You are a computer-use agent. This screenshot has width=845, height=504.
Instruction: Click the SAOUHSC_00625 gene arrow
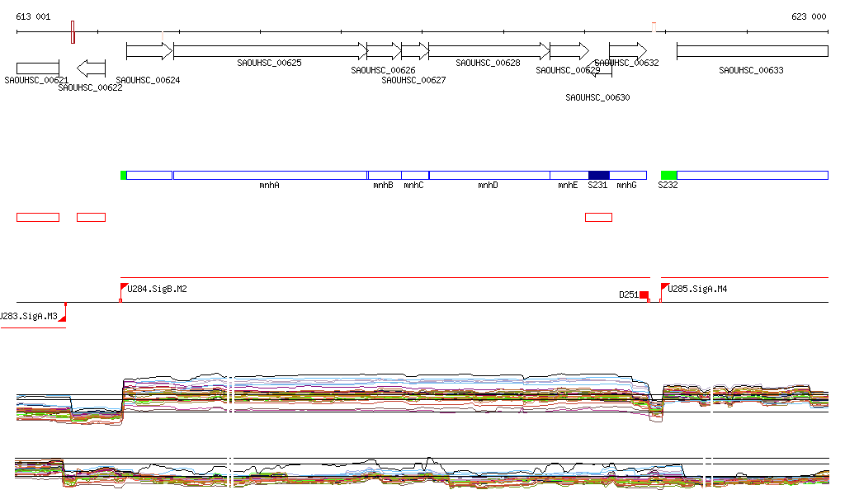271,51
